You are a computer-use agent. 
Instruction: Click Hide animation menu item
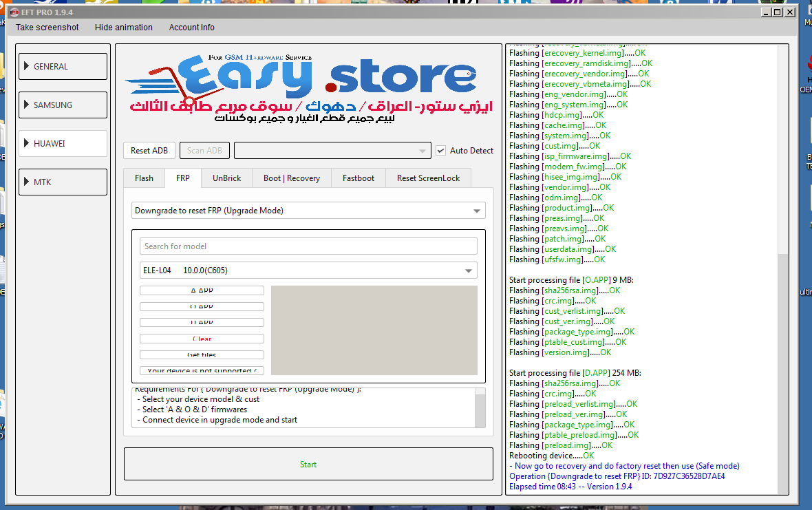click(124, 28)
